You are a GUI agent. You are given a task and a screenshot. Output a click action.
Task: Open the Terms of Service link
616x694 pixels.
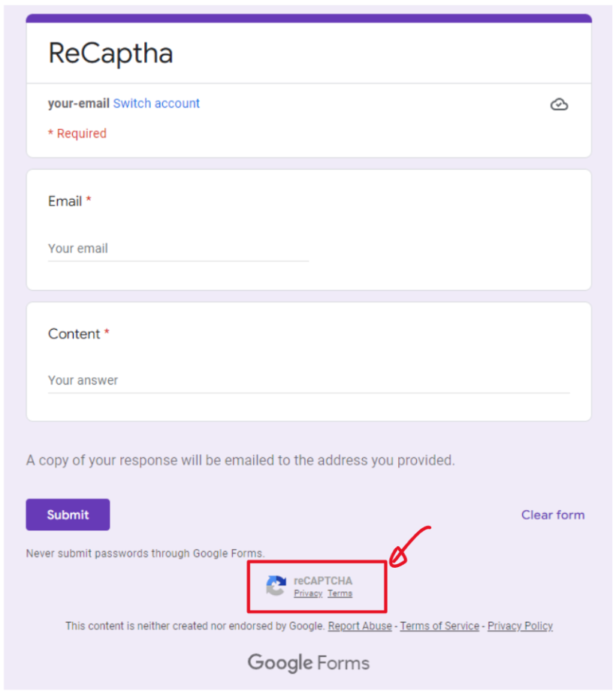[x=439, y=626]
